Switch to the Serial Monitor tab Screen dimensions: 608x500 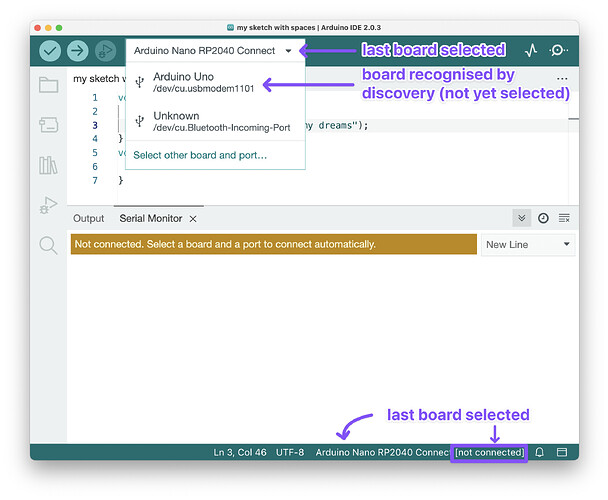click(x=151, y=218)
